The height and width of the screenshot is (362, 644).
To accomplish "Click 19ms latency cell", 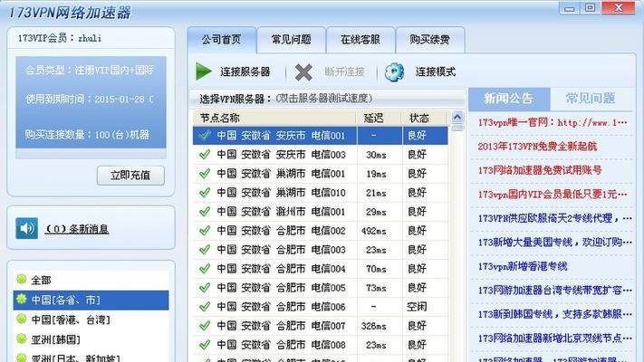I will coord(376,174).
